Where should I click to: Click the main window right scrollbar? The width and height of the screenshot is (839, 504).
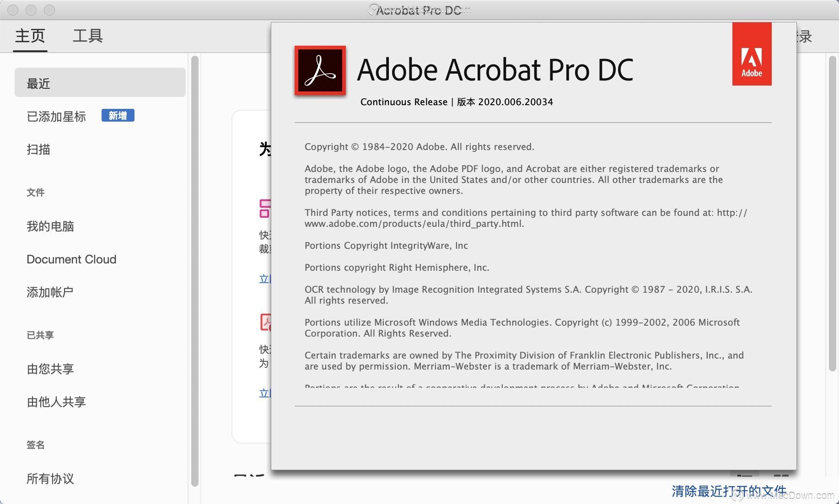pos(832,214)
